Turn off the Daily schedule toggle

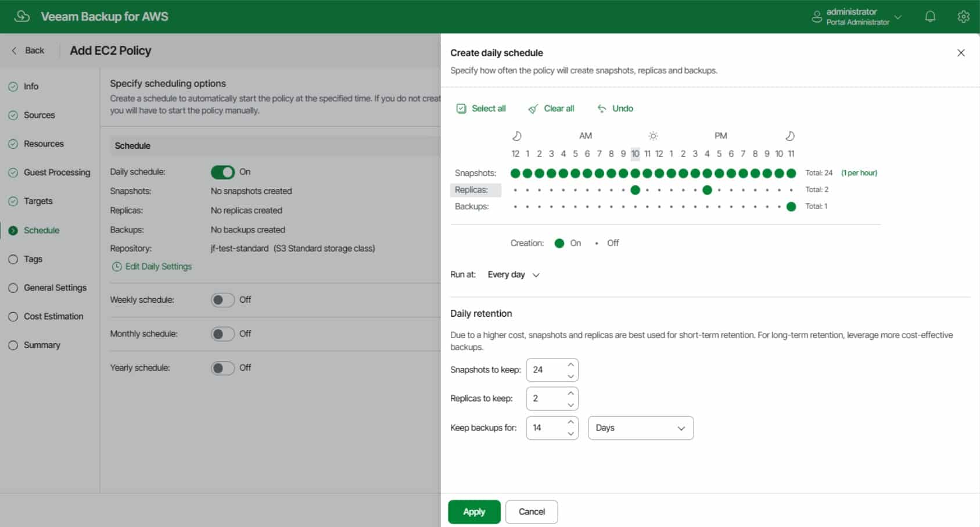pyautogui.click(x=222, y=172)
